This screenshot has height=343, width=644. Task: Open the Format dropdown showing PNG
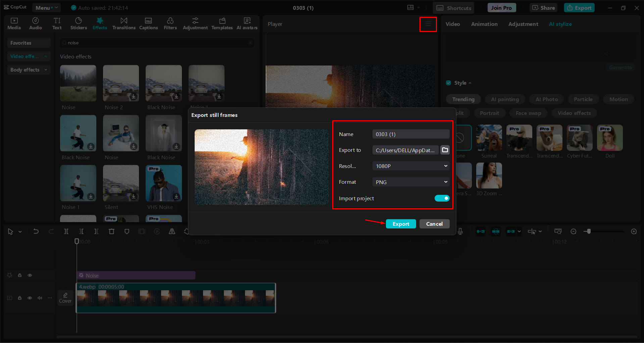[410, 182]
